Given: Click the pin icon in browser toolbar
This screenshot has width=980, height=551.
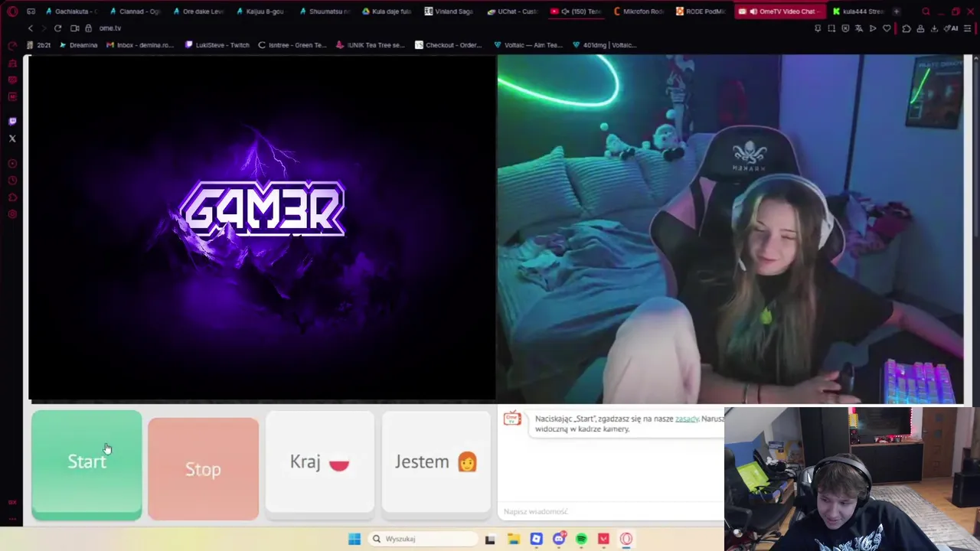Looking at the screenshot, I should click(818, 28).
